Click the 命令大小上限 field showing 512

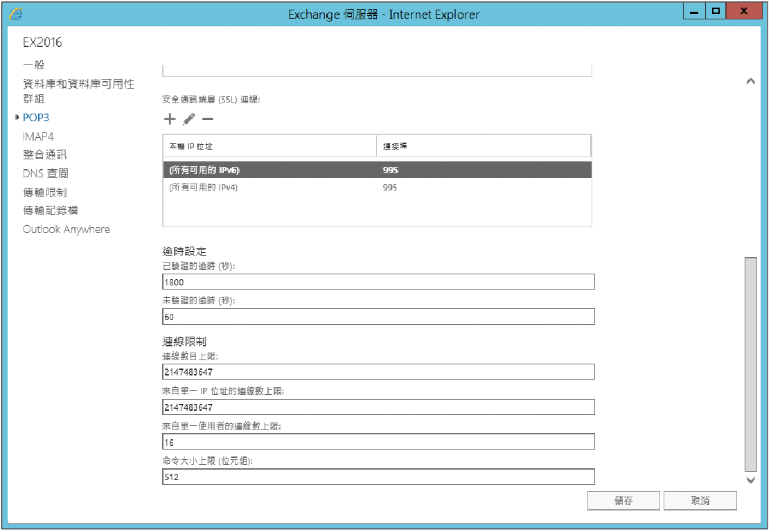[x=379, y=477]
